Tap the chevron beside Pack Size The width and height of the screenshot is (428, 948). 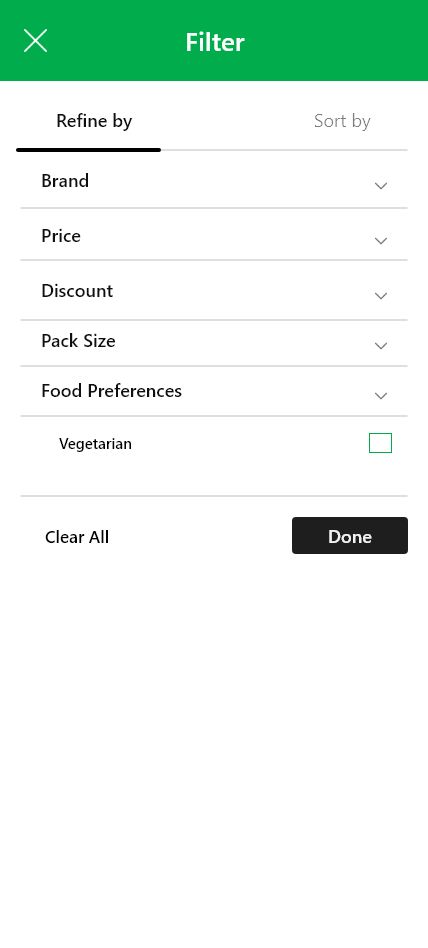380,346
